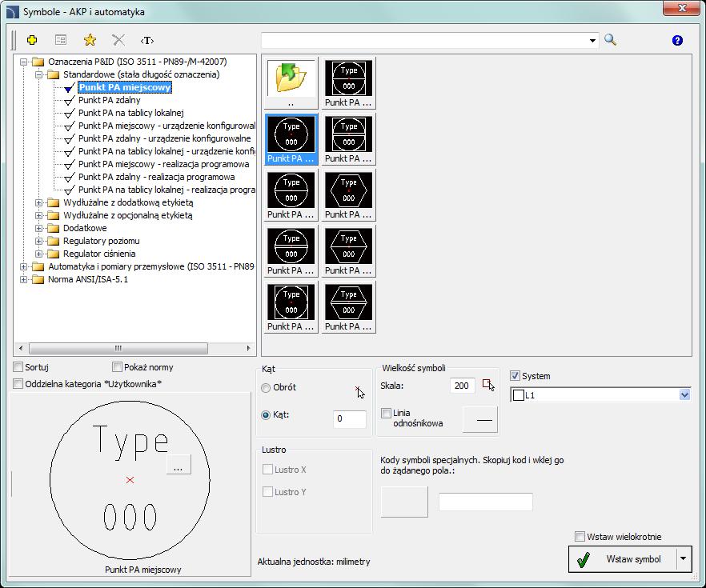Select hexagon with single line thumbnail in fourth row
Viewport: 706px width, 588px height.
(x=348, y=251)
